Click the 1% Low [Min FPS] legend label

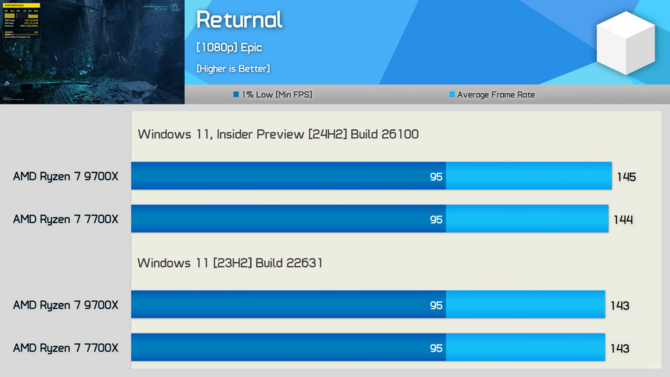277,94
